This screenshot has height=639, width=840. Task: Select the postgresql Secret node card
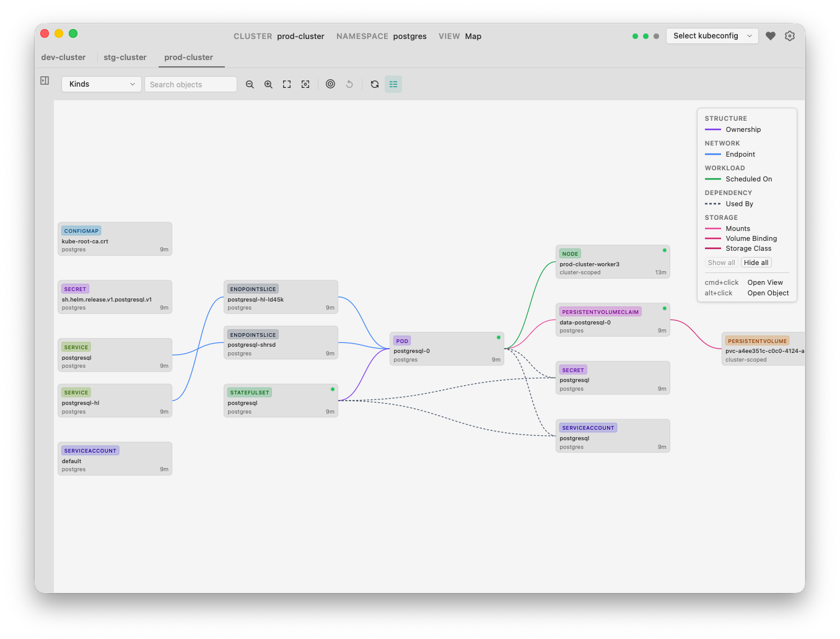[x=613, y=378]
